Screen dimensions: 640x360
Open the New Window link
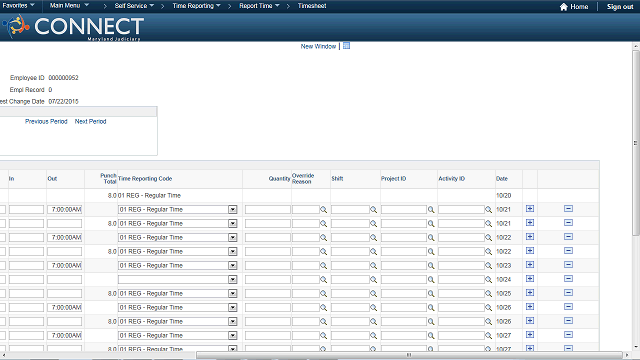318,46
